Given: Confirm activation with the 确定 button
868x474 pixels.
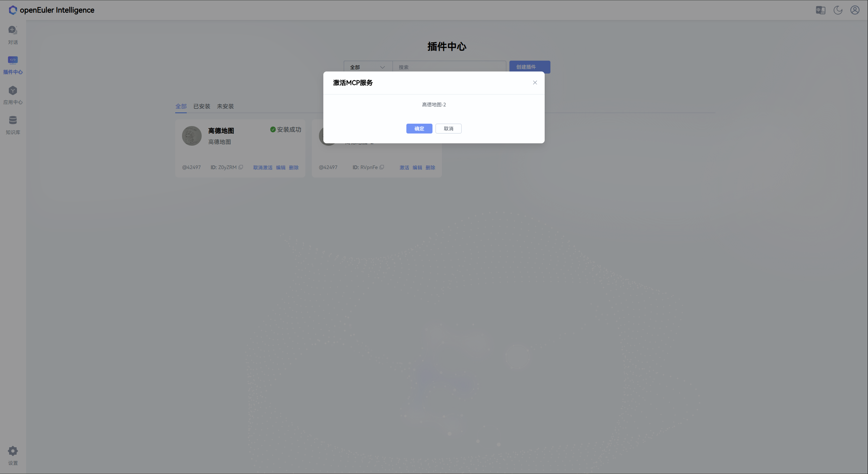Looking at the screenshot, I should 419,128.
